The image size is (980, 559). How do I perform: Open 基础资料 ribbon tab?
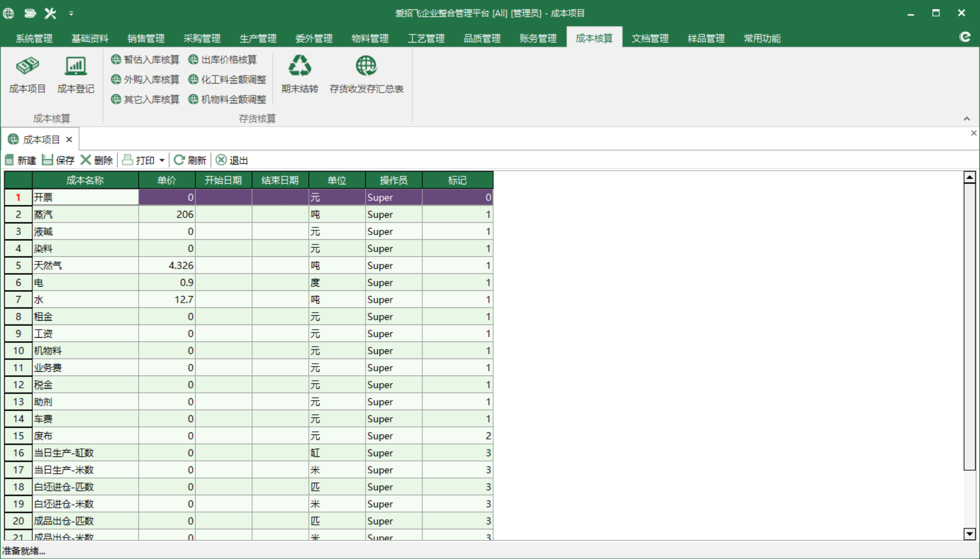(90, 38)
